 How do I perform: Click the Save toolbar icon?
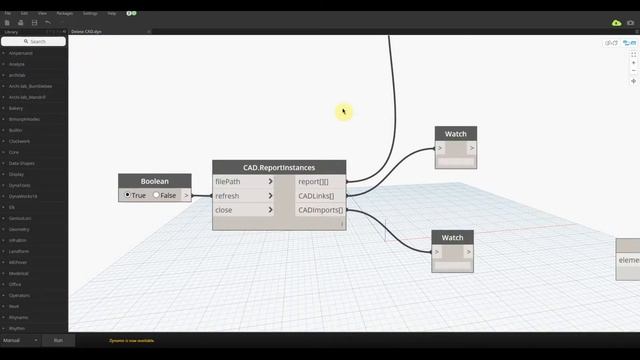pos(34,23)
